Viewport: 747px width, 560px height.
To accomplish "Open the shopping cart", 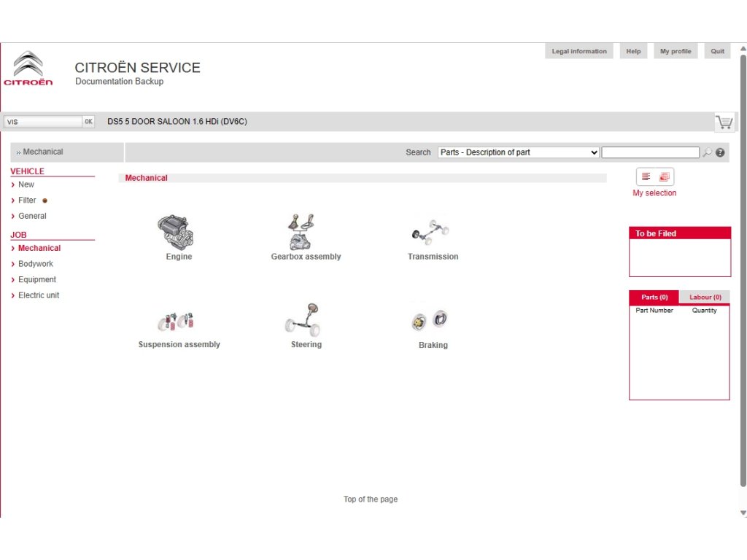I will [724, 122].
